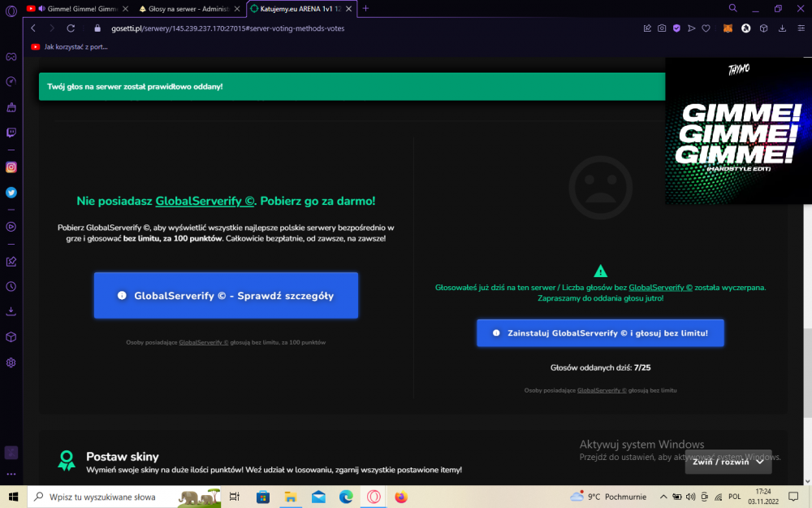812x508 pixels.
Task: Click the page vertical scrollbar
Action: click(807, 373)
